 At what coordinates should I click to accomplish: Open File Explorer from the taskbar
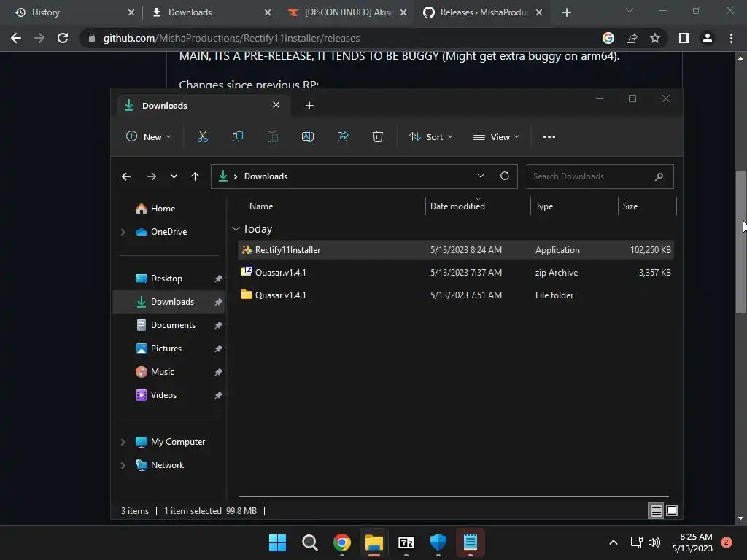374,542
